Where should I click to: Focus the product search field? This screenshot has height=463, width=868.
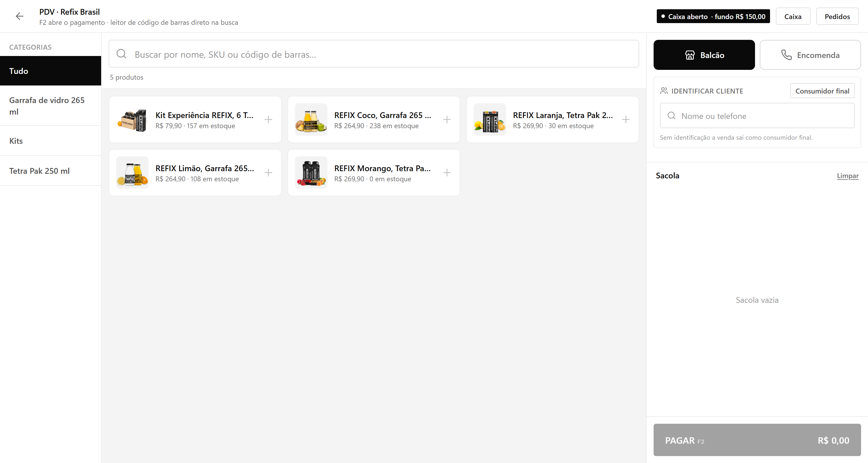pos(374,54)
